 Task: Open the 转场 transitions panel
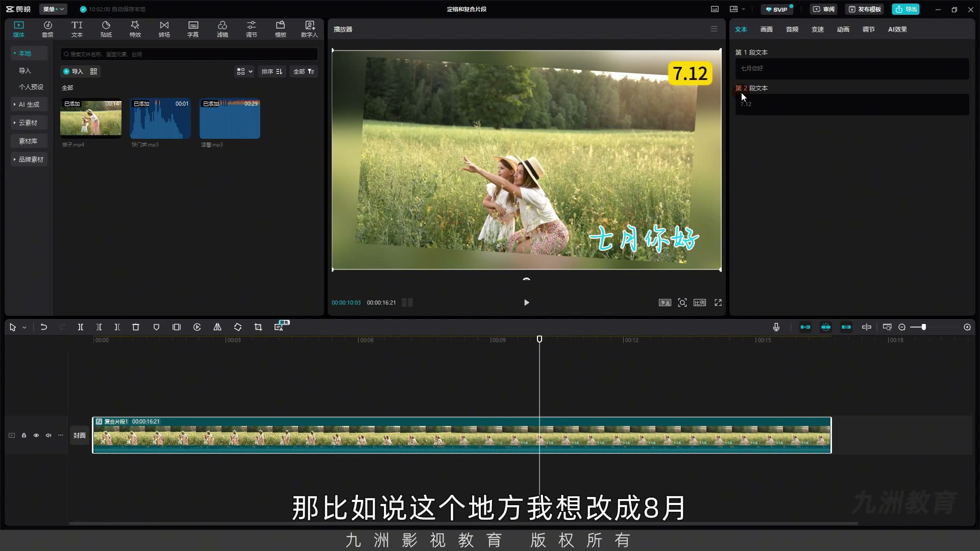pos(164,29)
